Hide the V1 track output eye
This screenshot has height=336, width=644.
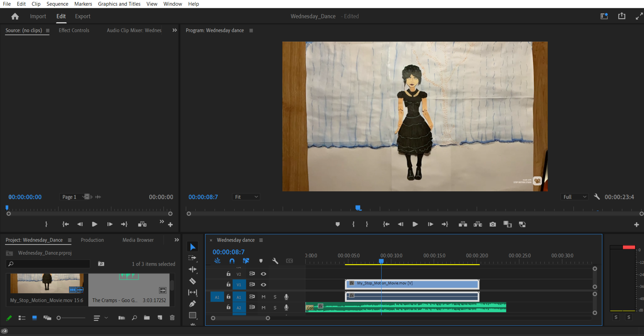[263, 285]
